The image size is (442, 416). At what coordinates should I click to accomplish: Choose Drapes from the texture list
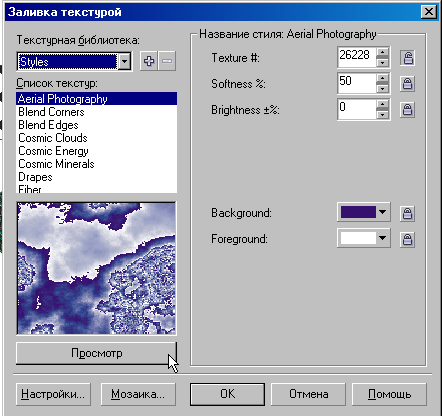tap(35, 177)
